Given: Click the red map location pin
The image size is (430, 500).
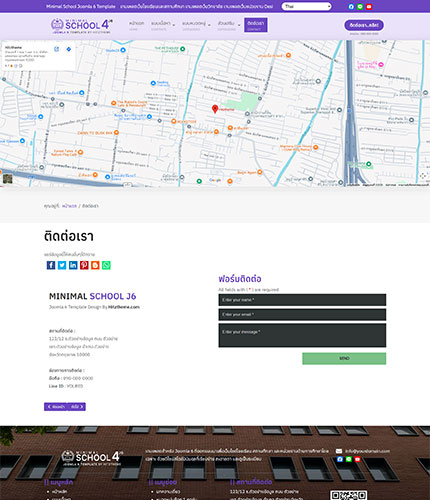Looking at the screenshot, I should [x=215, y=109].
